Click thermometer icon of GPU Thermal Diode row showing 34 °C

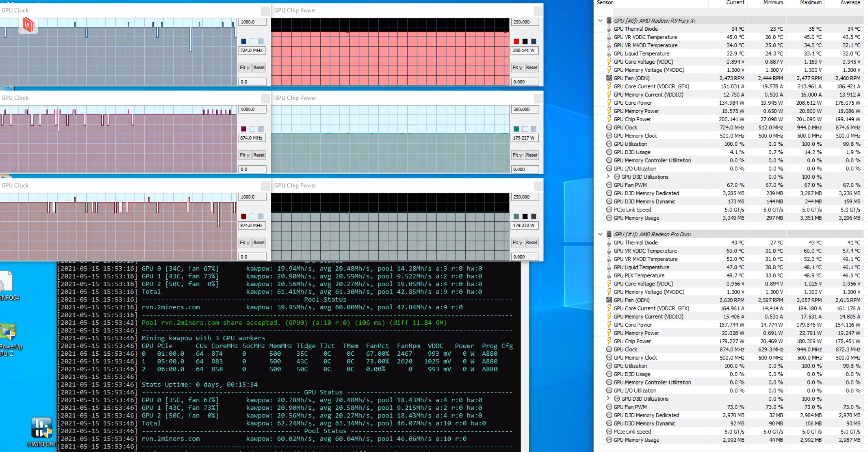pyautogui.click(x=609, y=29)
